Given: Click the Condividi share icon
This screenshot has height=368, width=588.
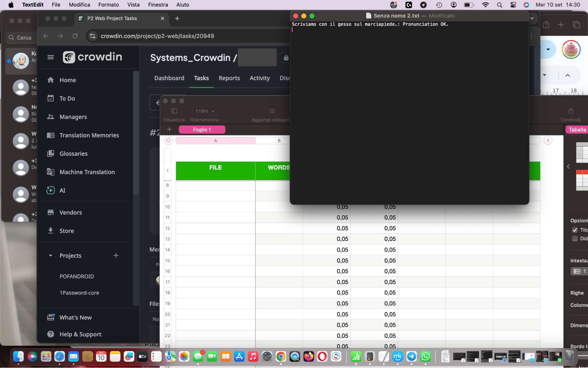Looking at the screenshot, I should point(571,111).
